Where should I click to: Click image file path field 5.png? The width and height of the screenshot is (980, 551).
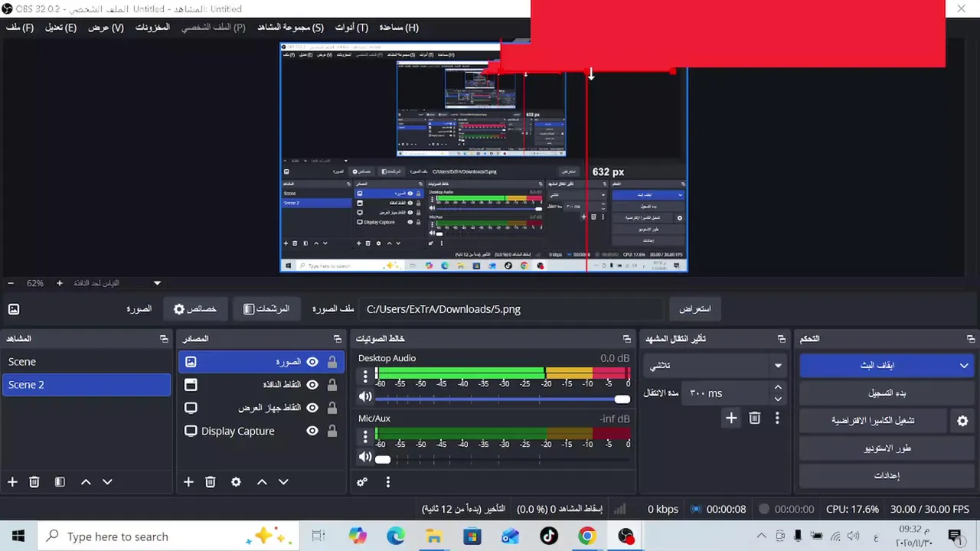(511, 309)
